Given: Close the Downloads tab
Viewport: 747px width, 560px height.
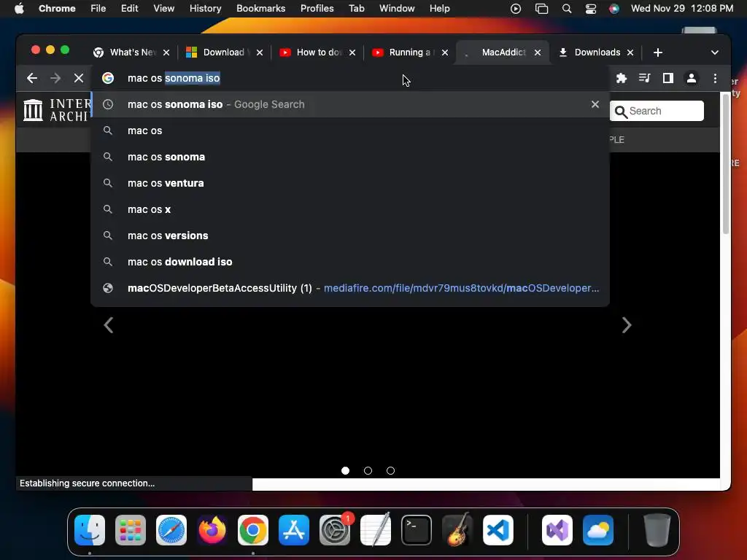Looking at the screenshot, I should click(630, 52).
